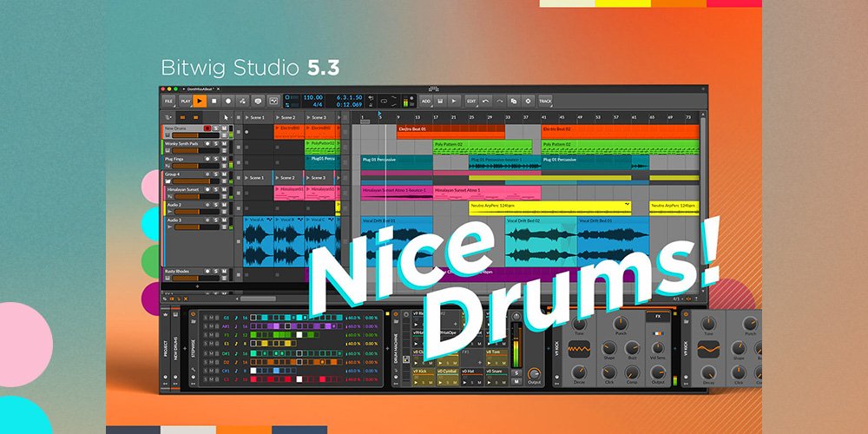Select the Electro Beat 02 arranger clip
This screenshot has width=868, height=434.
coord(620,131)
